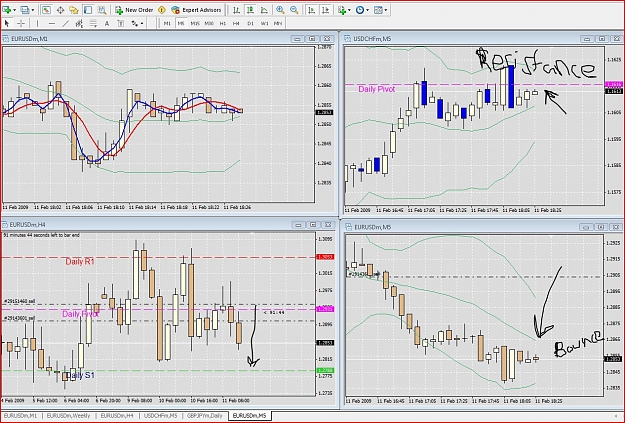The width and height of the screenshot is (625, 423).
Task: Toggle the M1 timeframe button
Action: 167,24
